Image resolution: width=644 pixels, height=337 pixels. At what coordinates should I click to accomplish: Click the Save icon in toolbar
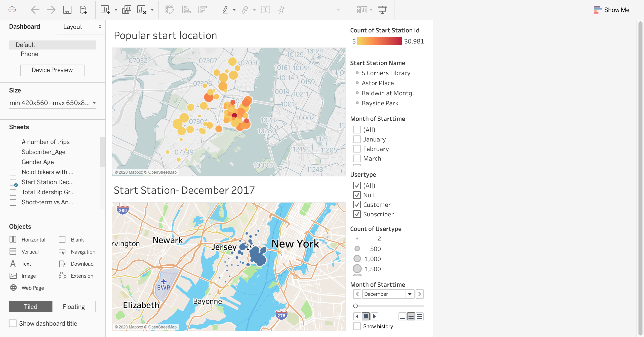click(x=67, y=10)
